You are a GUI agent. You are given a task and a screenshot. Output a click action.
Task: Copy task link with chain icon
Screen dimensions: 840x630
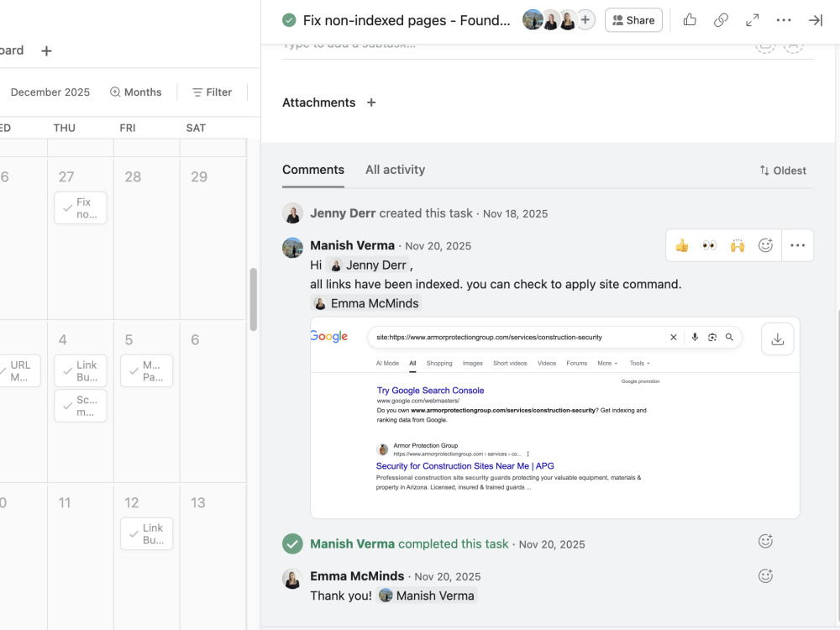[x=721, y=20]
